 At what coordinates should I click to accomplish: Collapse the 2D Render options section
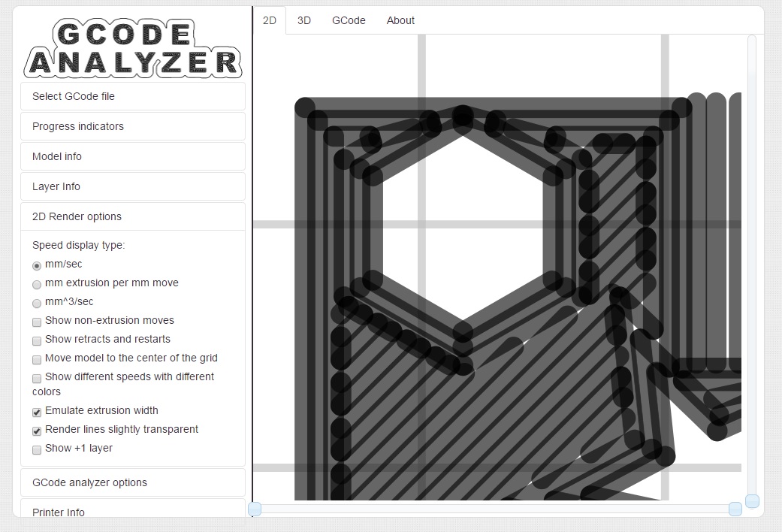pyautogui.click(x=133, y=216)
